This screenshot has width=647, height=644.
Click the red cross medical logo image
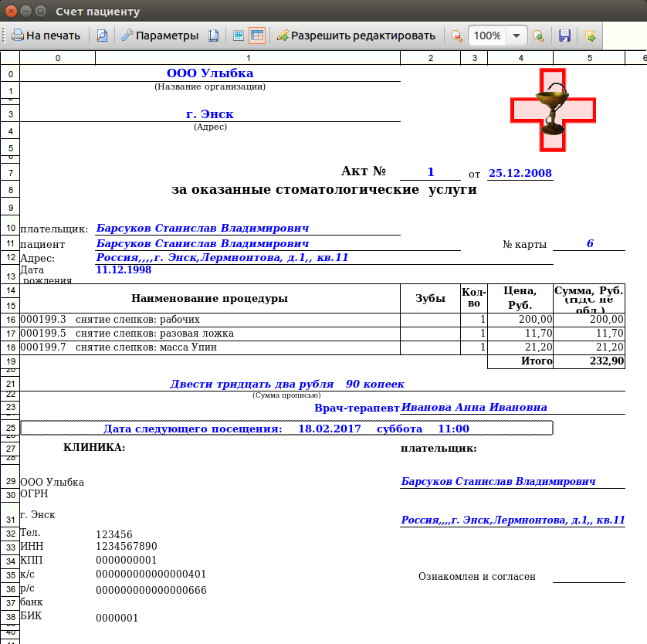pos(553,110)
